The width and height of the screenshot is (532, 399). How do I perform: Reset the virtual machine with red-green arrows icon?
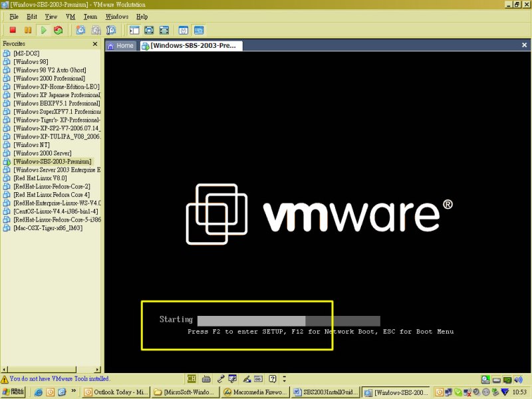pyautogui.click(x=59, y=30)
